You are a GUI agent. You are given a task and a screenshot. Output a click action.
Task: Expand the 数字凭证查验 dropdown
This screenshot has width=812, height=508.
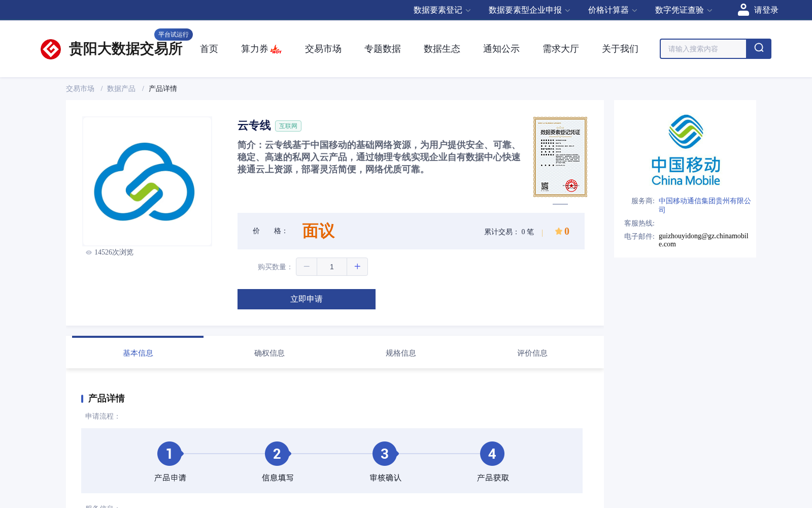(x=684, y=10)
